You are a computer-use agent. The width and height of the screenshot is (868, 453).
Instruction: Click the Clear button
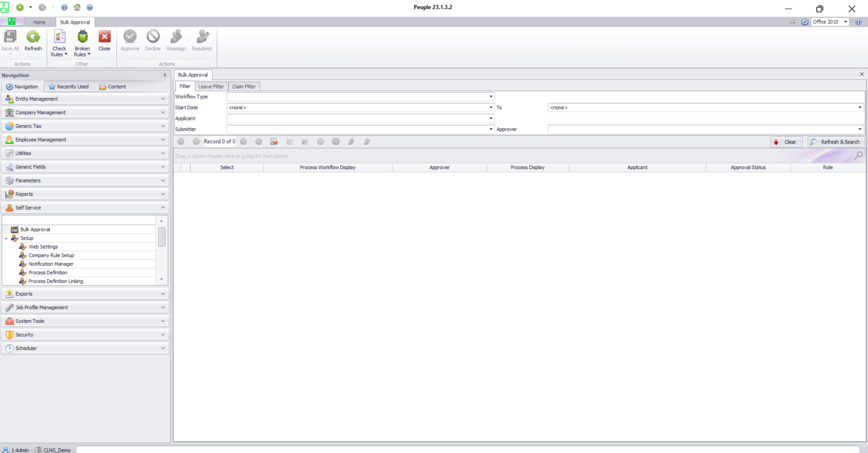[785, 141]
